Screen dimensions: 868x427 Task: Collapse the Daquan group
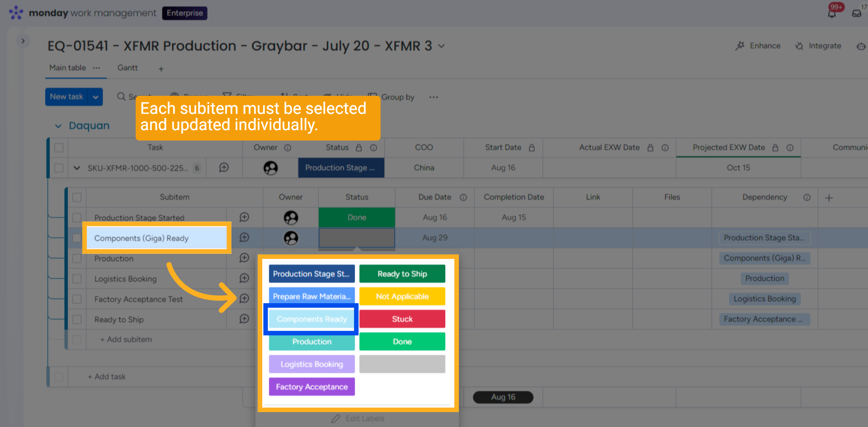tap(58, 126)
